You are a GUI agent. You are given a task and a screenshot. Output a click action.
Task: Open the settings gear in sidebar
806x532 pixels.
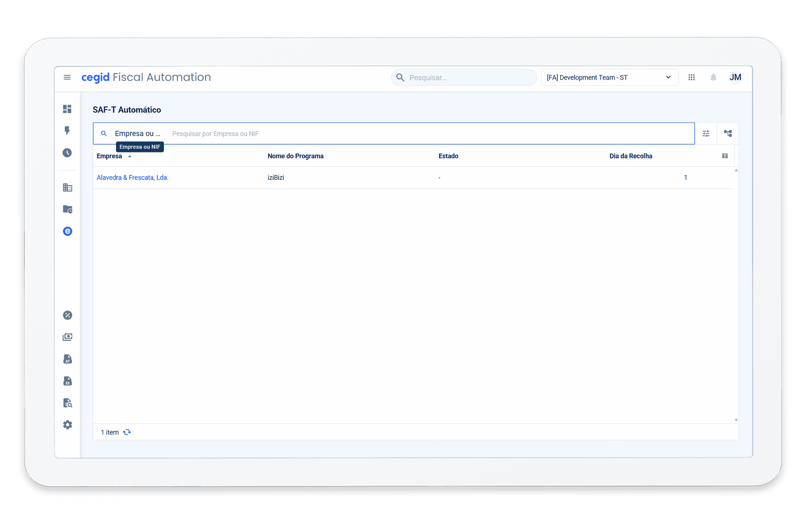coord(67,425)
